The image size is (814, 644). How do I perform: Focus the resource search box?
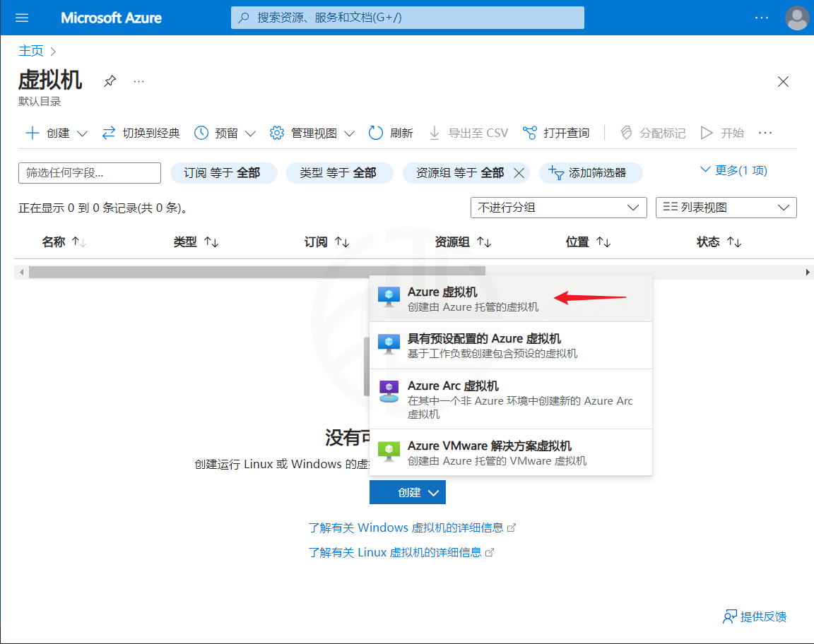408,18
